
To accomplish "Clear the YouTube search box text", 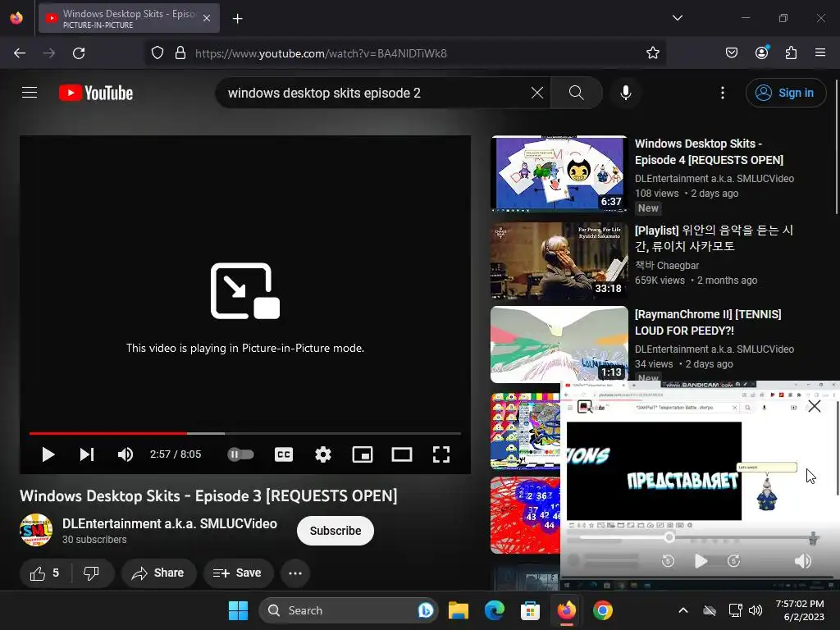I will (x=536, y=93).
